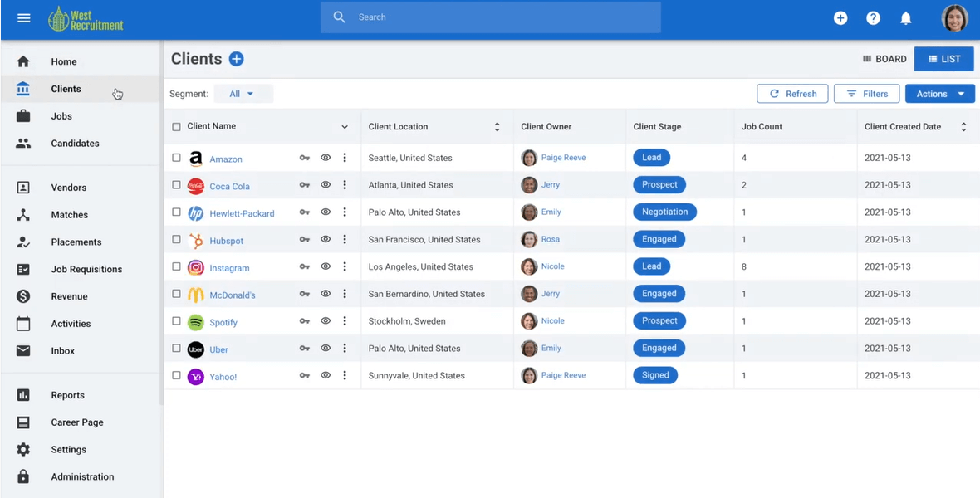This screenshot has height=498, width=980.
Task: Click the Negotiation stage badge
Action: (665, 212)
